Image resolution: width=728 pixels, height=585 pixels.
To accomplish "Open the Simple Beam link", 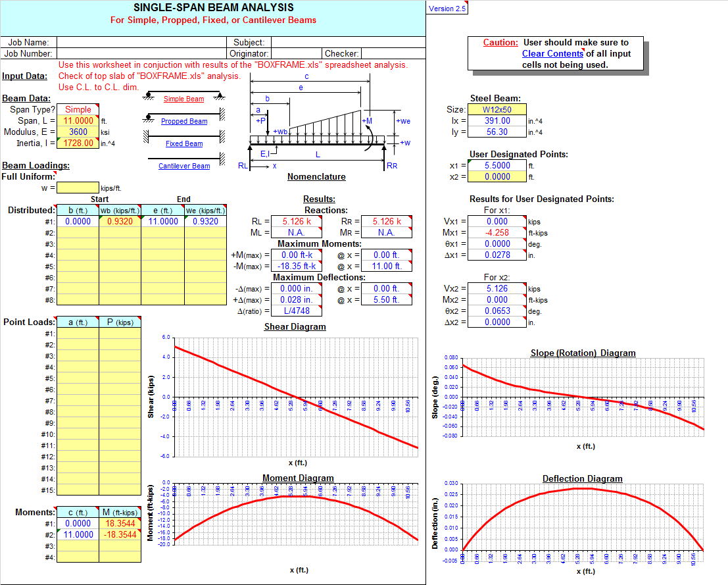I will tap(183, 99).
